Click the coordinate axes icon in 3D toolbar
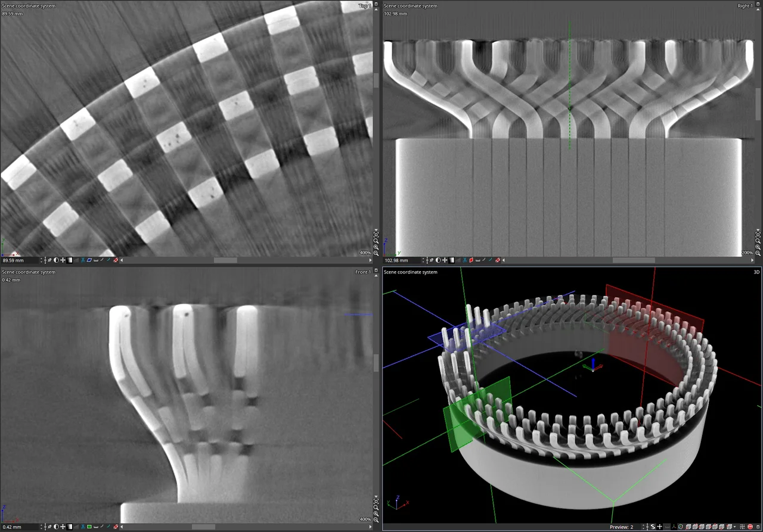The height and width of the screenshot is (532, 763). (x=674, y=527)
